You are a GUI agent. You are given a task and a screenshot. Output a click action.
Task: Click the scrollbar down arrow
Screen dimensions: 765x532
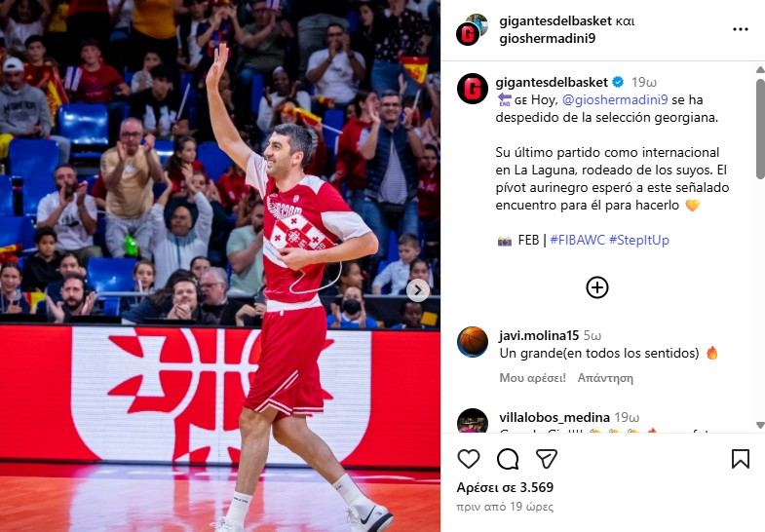(x=760, y=425)
